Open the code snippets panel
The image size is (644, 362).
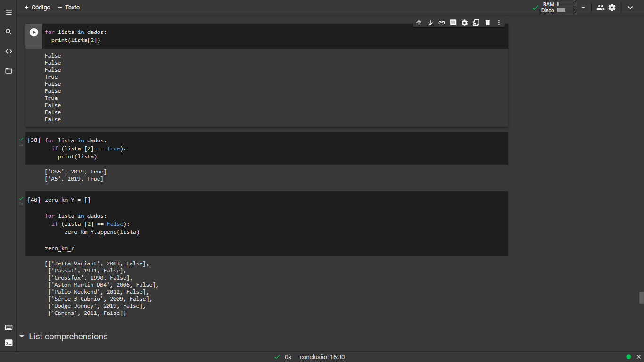pyautogui.click(x=8, y=51)
